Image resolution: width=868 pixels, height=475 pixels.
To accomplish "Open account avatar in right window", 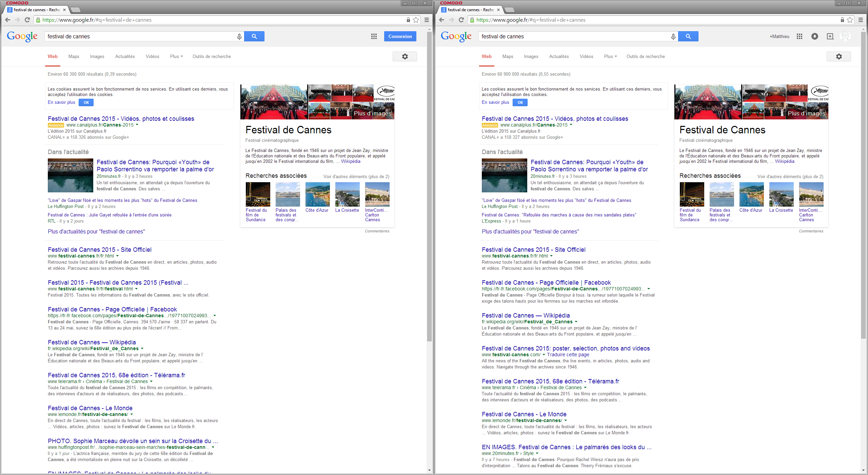I will click(x=845, y=36).
